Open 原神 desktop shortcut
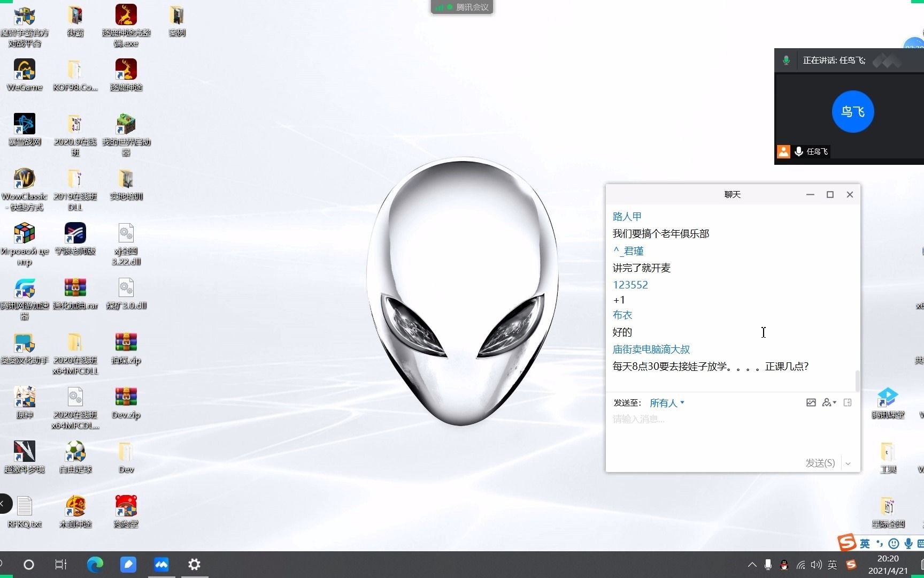 coord(25,403)
